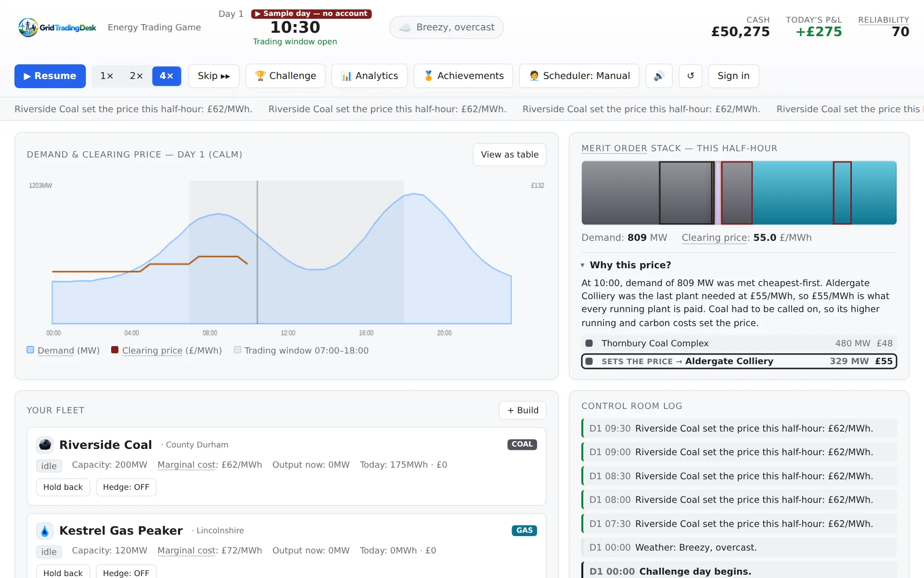This screenshot has width=924, height=578.
Task: Click the Demand: 809 MW readout
Action: pyautogui.click(x=624, y=237)
